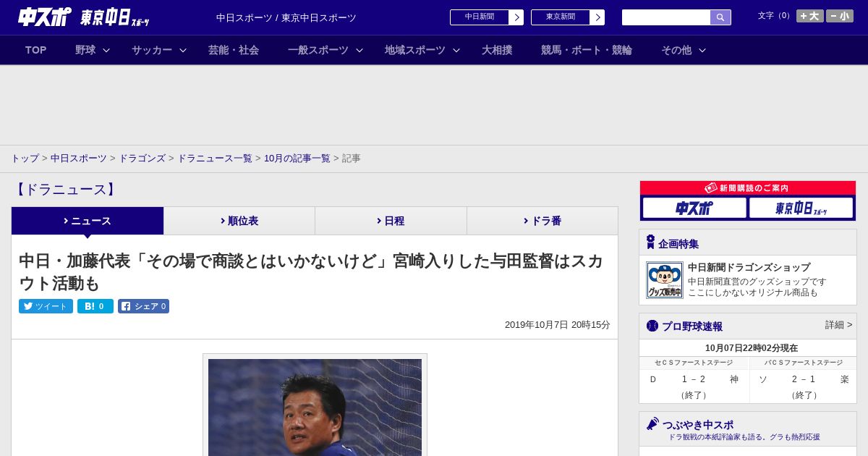Click 中日スポーツ breadcrumb link
This screenshot has width=868, height=456.
(79, 158)
